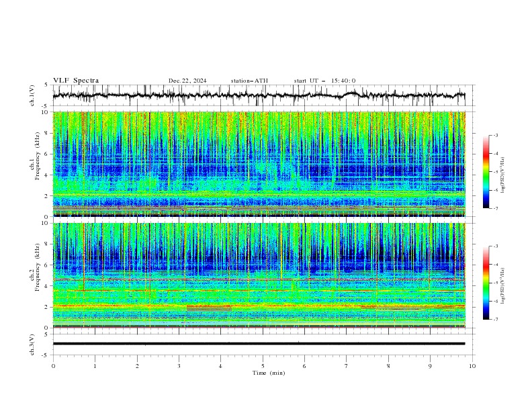This screenshot has width=532, height=411.
Task: Click time axis tick label "7"
Action: click(x=347, y=366)
